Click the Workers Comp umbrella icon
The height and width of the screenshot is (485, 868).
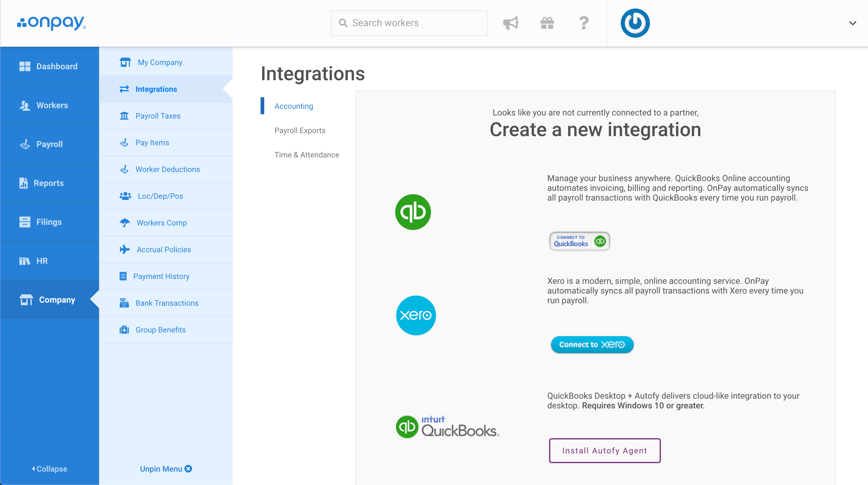[x=125, y=223]
